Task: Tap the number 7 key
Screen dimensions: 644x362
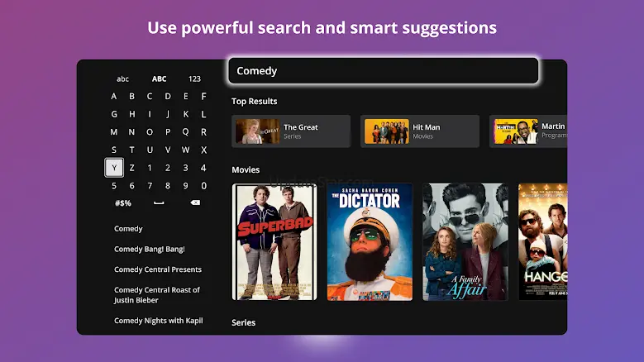Action: click(x=150, y=186)
